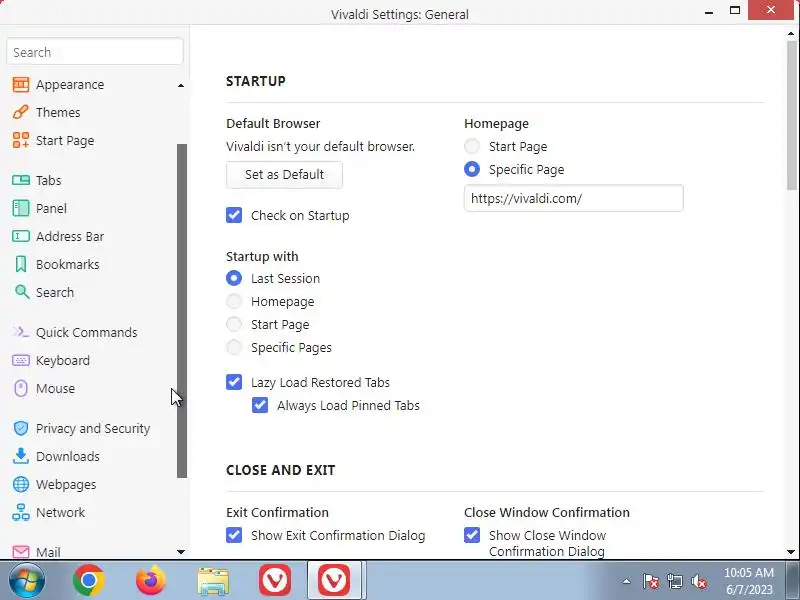800x600 pixels.
Task: Open Bookmarks settings section
Action: pyautogui.click(x=67, y=264)
